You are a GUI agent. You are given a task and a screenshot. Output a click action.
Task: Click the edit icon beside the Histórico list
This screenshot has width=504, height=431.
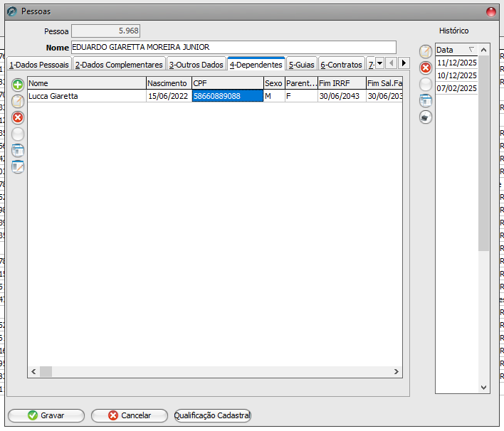pos(426,51)
